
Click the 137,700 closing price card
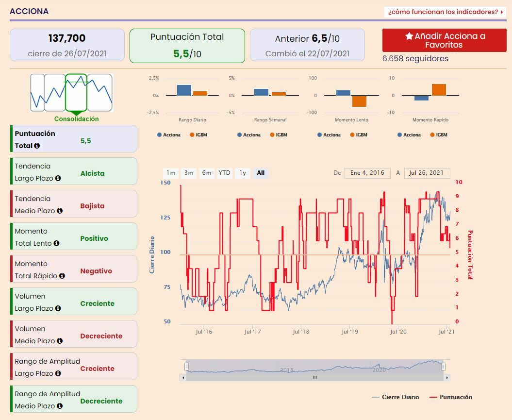[67, 45]
